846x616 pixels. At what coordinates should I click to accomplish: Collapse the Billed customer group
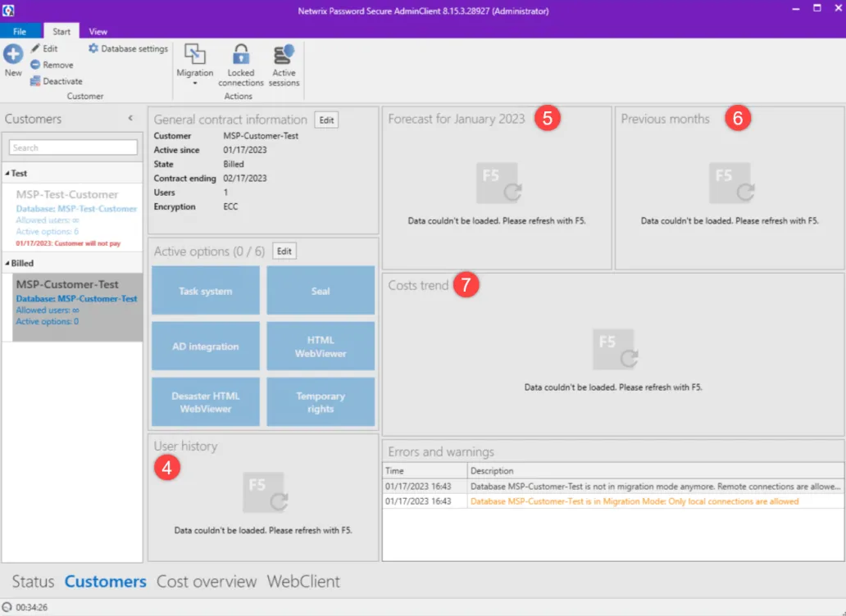tap(7, 263)
